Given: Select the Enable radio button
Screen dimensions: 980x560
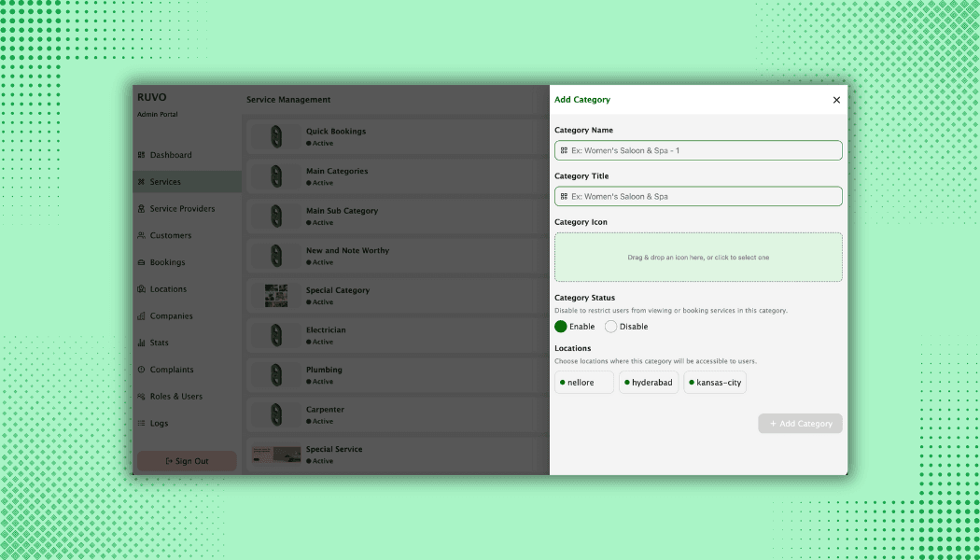Looking at the screenshot, I should [561, 327].
